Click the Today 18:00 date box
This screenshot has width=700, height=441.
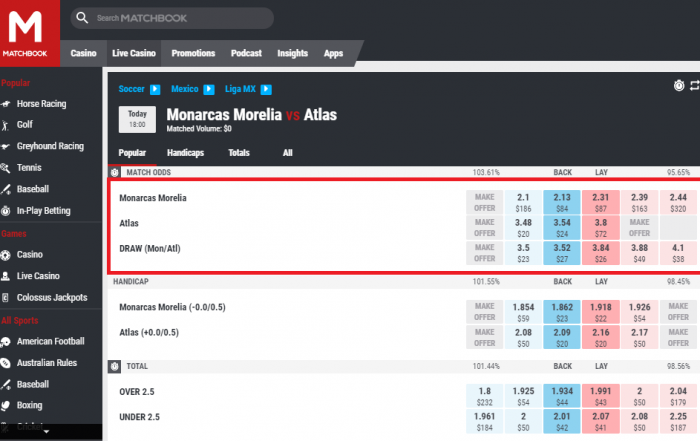tap(137, 119)
